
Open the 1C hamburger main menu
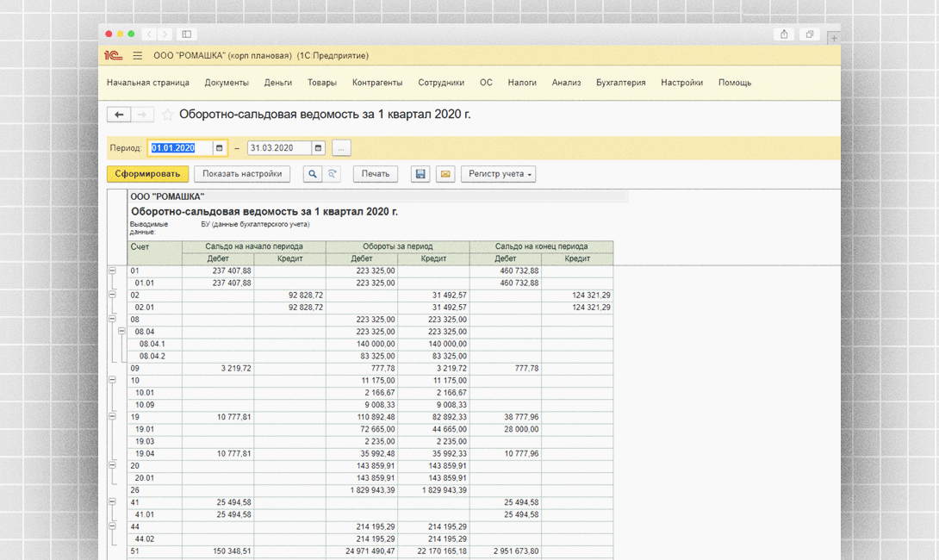click(x=138, y=56)
